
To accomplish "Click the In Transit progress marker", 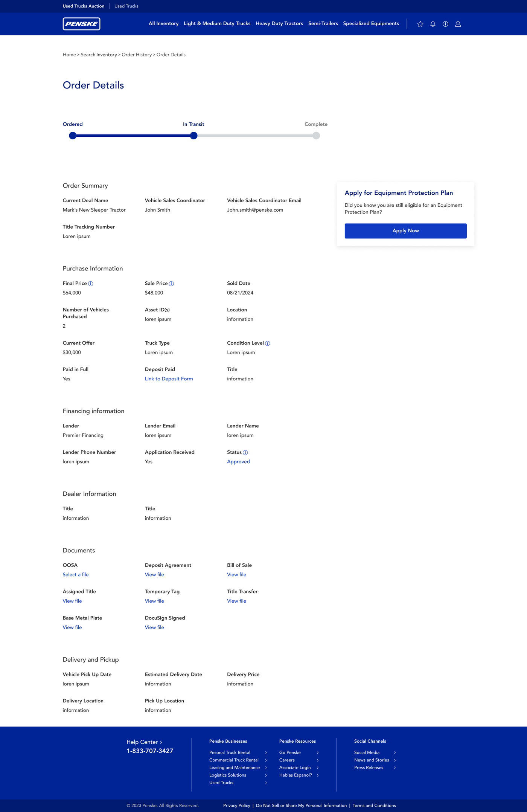I will pos(193,136).
